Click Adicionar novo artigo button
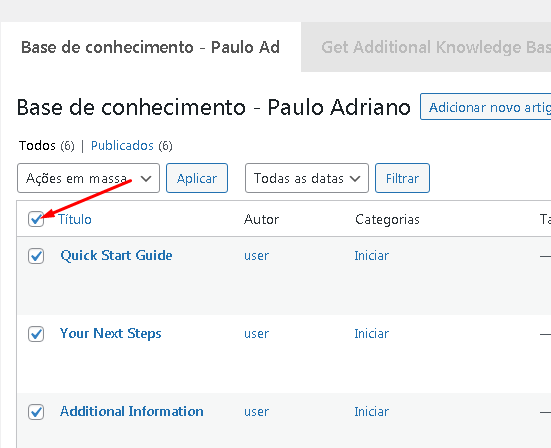Image resolution: width=551 pixels, height=448 pixels. 486,107
